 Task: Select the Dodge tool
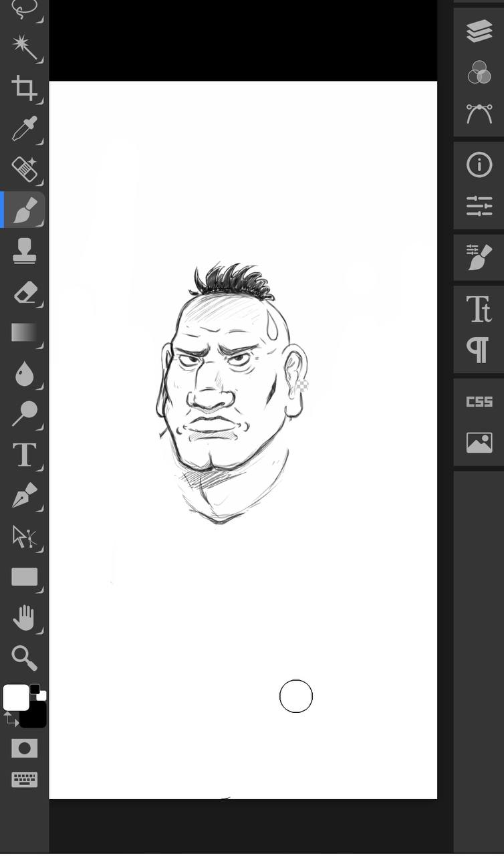[24, 415]
